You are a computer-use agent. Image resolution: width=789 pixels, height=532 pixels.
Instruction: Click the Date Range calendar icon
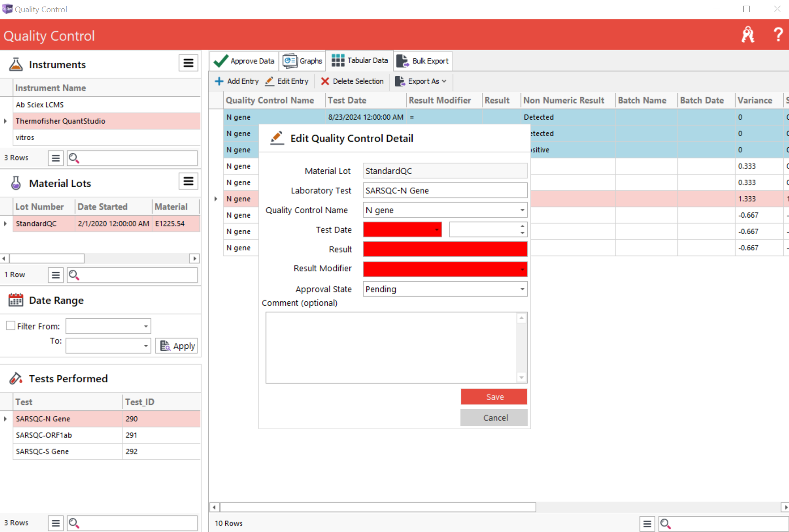(x=16, y=300)
